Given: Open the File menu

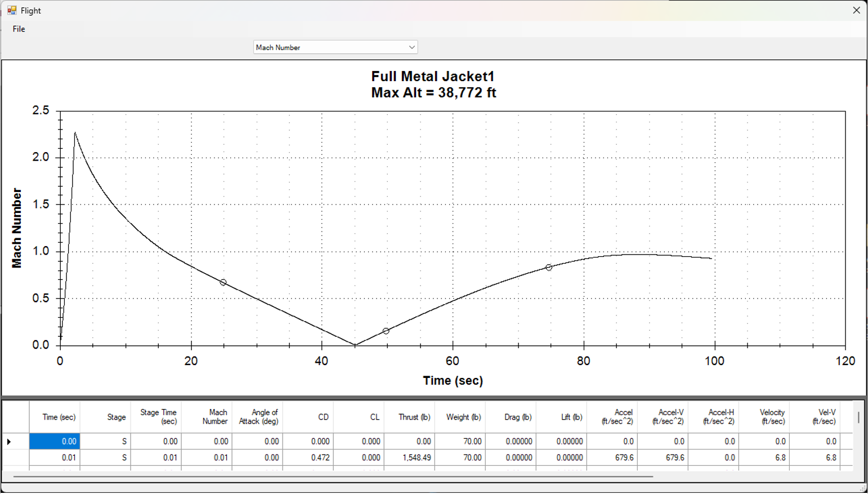Looking at the screenshot, I should click(19, 29).
